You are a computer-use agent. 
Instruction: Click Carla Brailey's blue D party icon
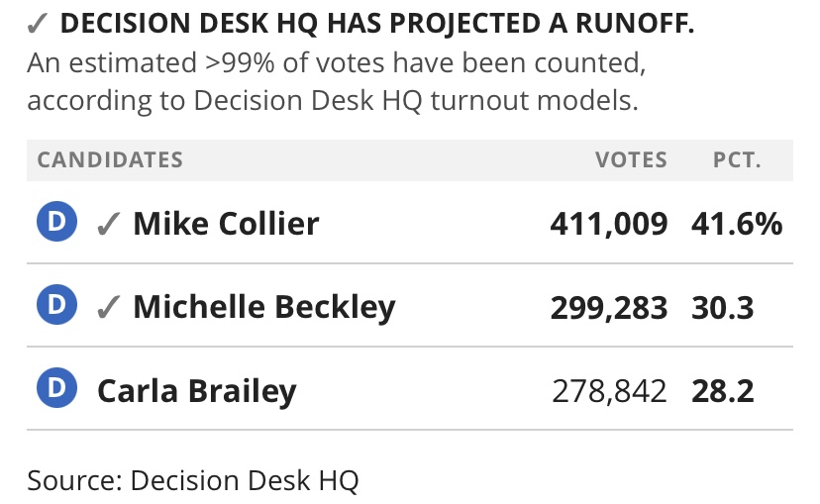[x=57, y=389]
